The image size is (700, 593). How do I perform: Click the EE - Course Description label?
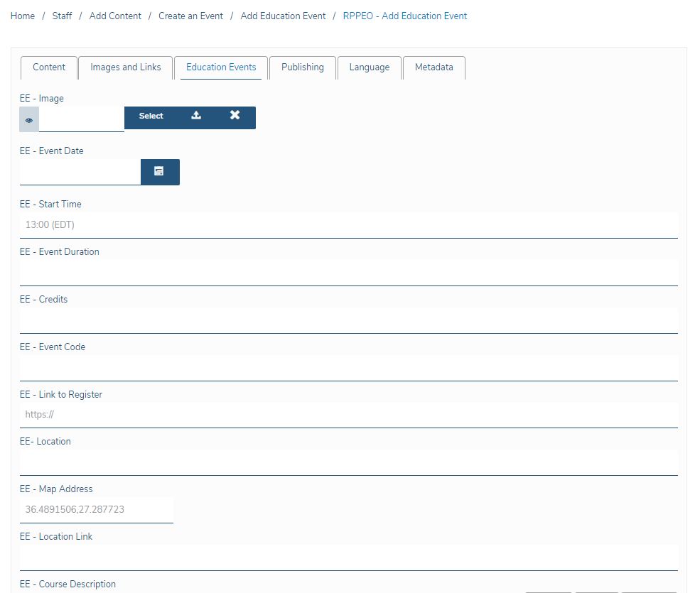68,584
